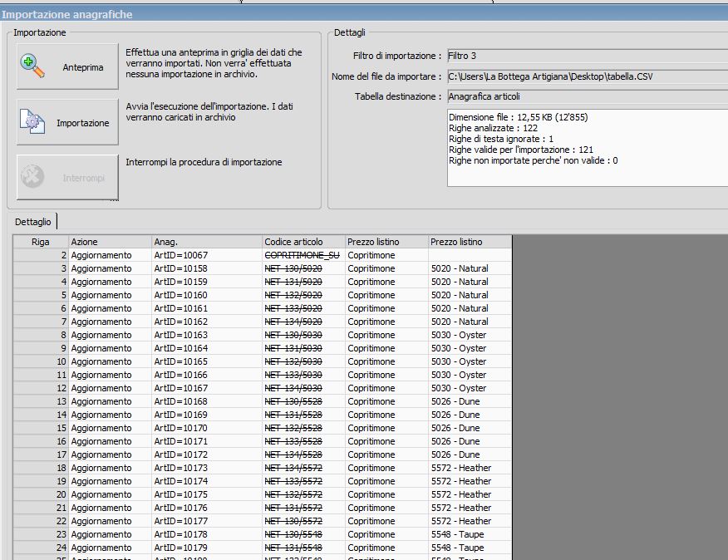Select cell ArtID=10175
Image resolution: width=728 pixels, height=560 pixels.
pos(207,495)
